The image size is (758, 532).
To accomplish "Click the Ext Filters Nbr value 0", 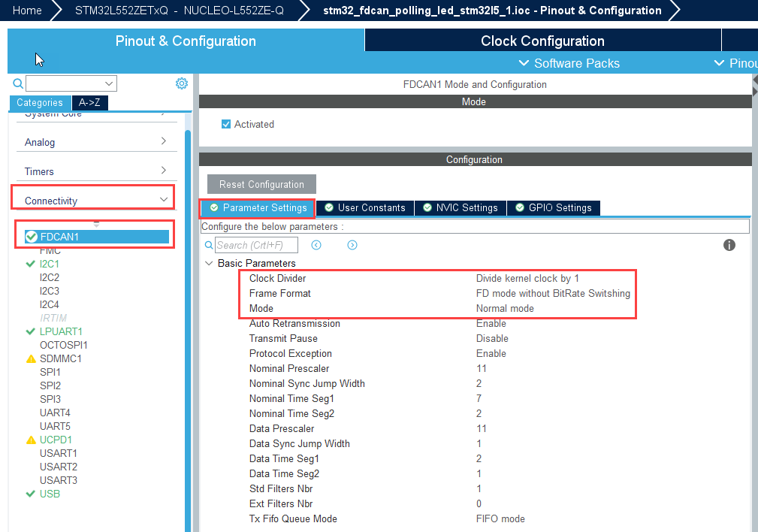I will pos(479,504).
